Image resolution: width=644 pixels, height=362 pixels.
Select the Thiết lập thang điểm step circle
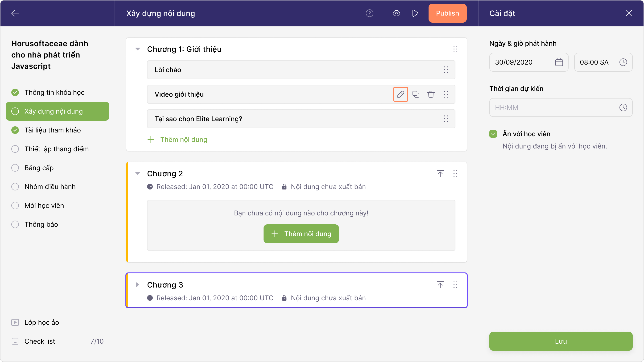tap(15, 149)
